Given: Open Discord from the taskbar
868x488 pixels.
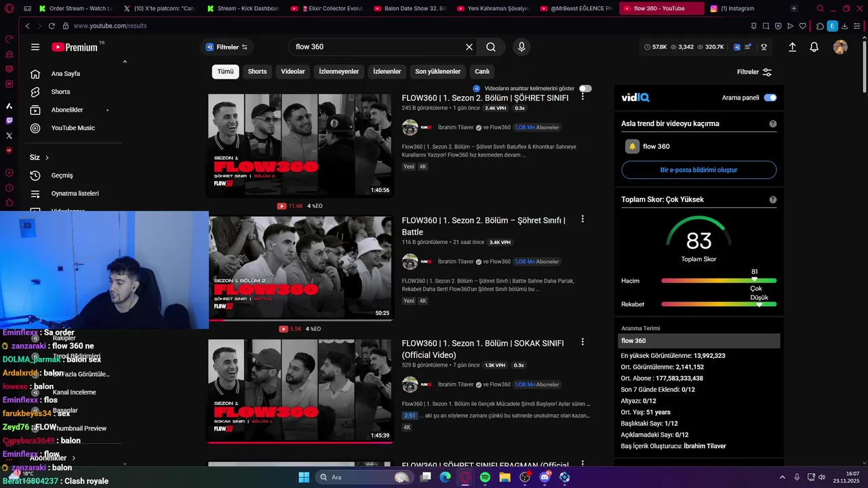Looking at the screenshot, I should tap(545, 477).
